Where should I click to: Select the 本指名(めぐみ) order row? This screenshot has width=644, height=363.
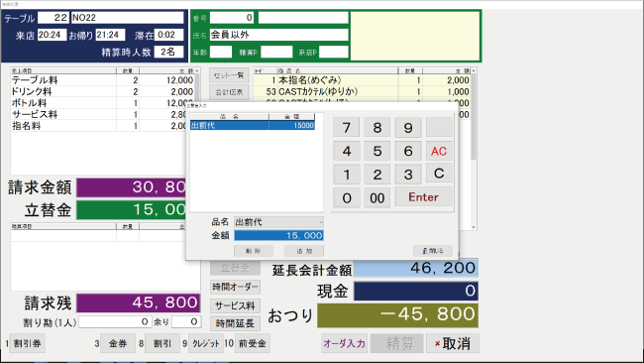tap(362, 80)
